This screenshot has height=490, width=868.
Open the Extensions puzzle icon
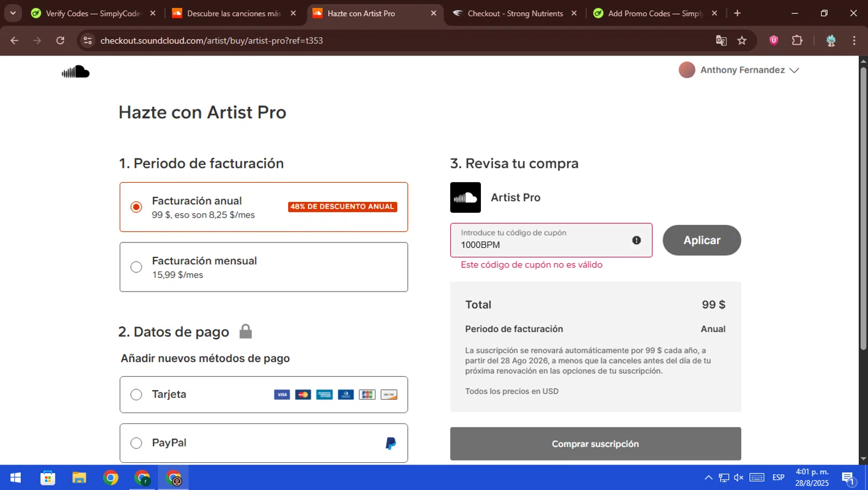point(797,40)
